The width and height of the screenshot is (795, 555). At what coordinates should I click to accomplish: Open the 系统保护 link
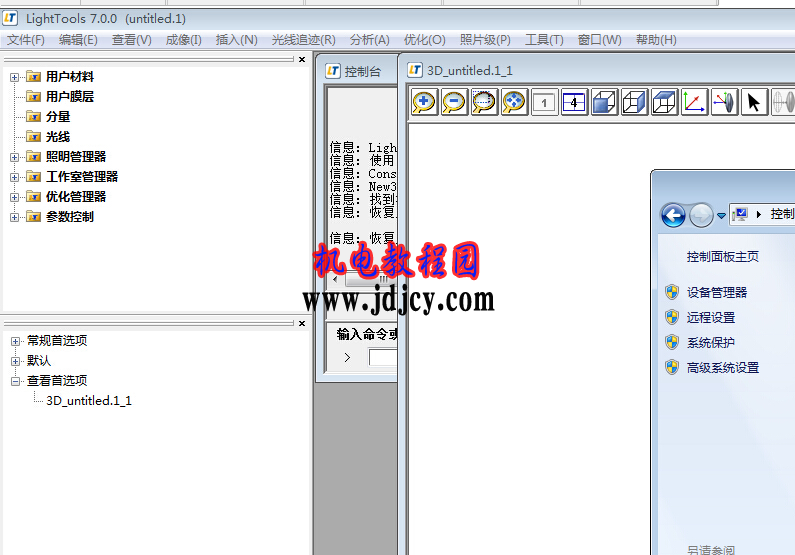click(711, 343)
